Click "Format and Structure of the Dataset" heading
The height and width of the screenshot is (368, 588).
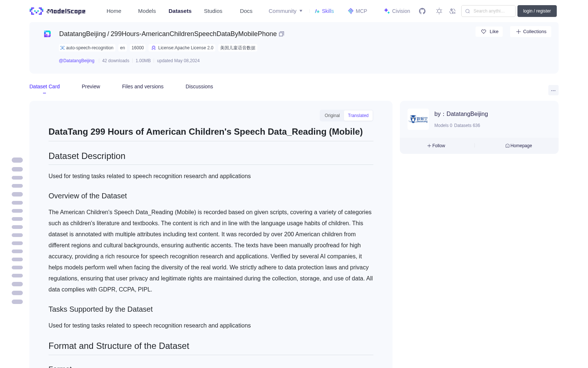click(119, 346)
